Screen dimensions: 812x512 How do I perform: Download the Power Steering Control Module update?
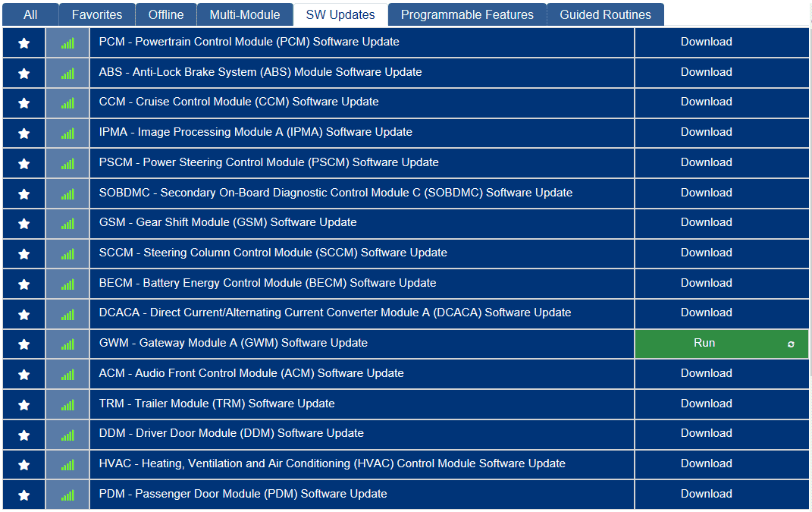coord(707,162)
